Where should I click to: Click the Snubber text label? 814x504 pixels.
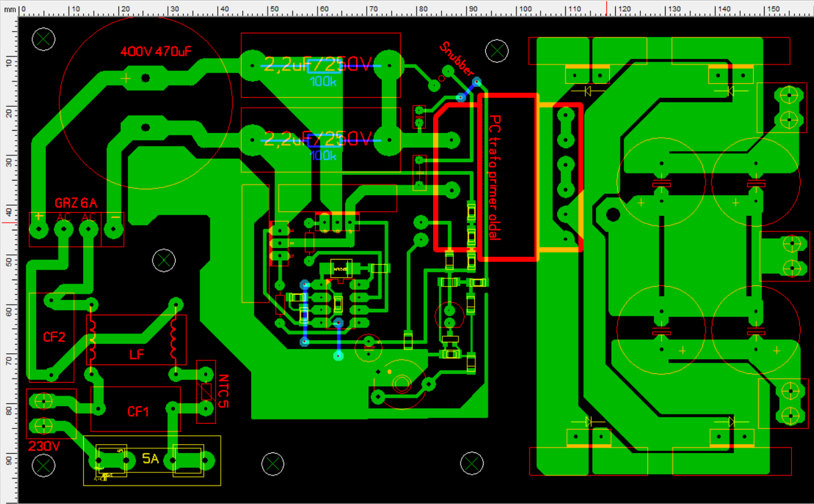coord(457,58)
